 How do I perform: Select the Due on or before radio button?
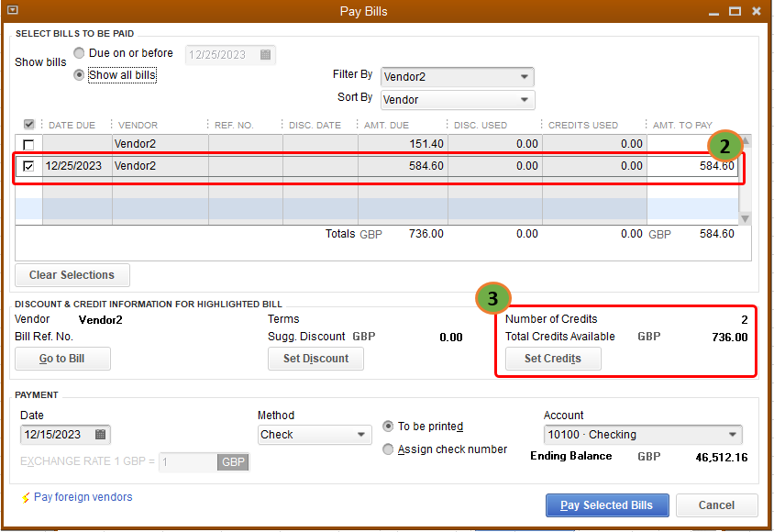[x=79, y=53]
